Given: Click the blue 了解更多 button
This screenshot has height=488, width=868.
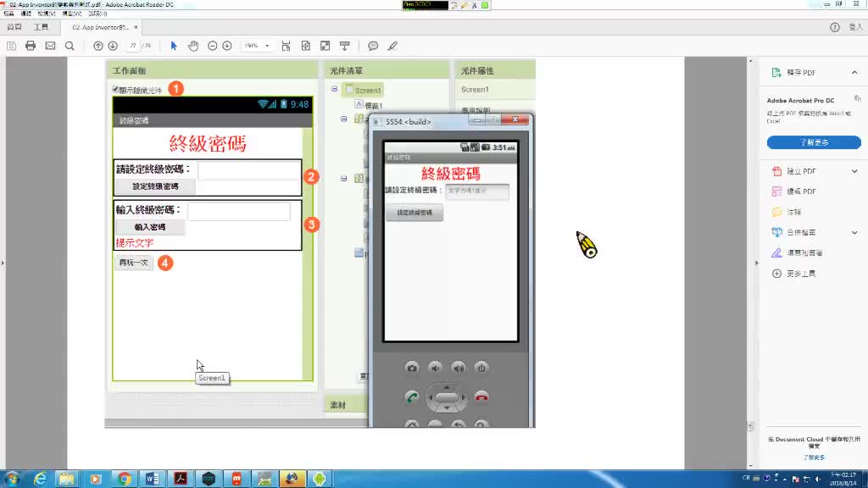Looking at the screenshot, I should click(x=814, y=142).
